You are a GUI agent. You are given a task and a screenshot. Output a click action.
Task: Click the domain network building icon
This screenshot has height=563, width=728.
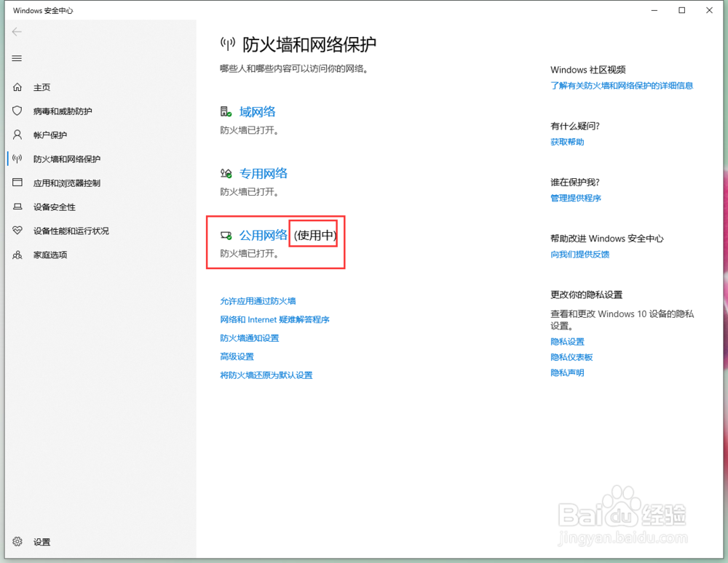pyautogui.click(x=226, y=111)
